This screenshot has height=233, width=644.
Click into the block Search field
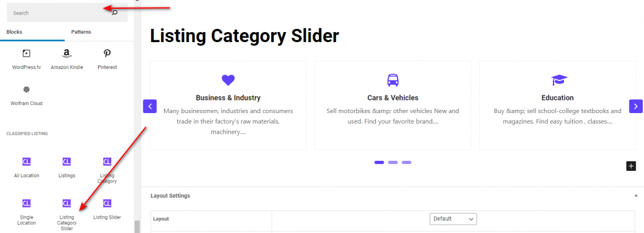60,13
